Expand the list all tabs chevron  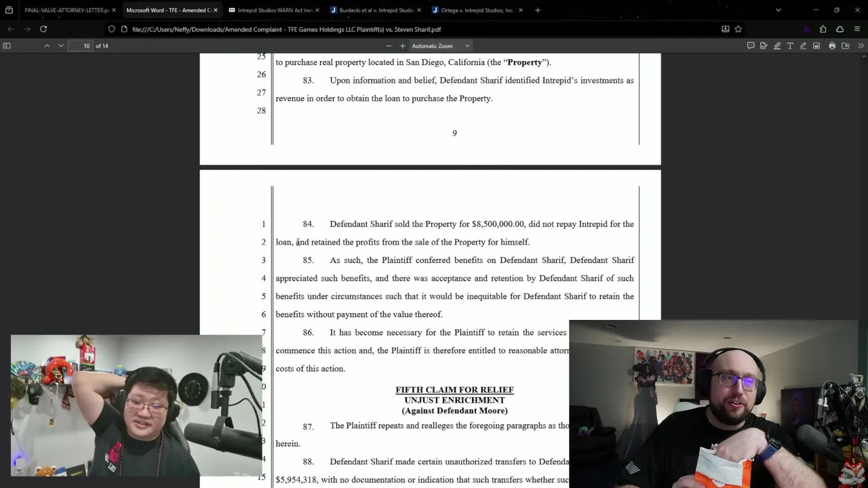[778, 10]
